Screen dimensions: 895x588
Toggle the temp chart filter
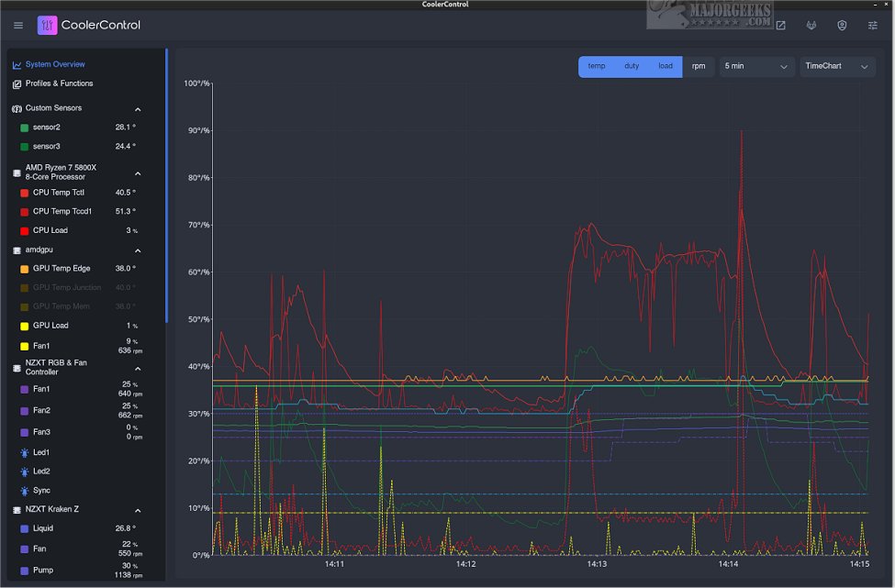pos(596,66)
